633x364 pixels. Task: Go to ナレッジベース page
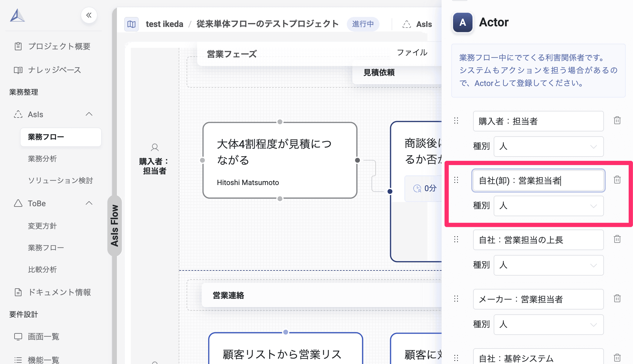55,70
